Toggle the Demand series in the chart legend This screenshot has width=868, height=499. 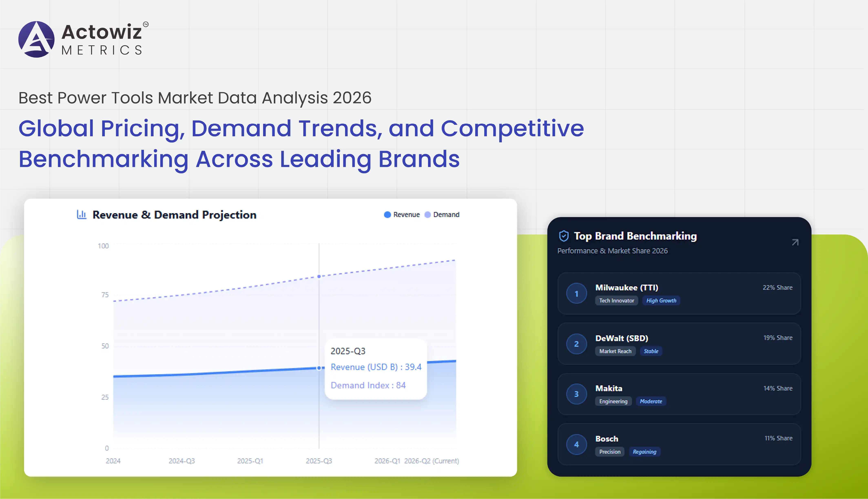[x=443, y=215]
